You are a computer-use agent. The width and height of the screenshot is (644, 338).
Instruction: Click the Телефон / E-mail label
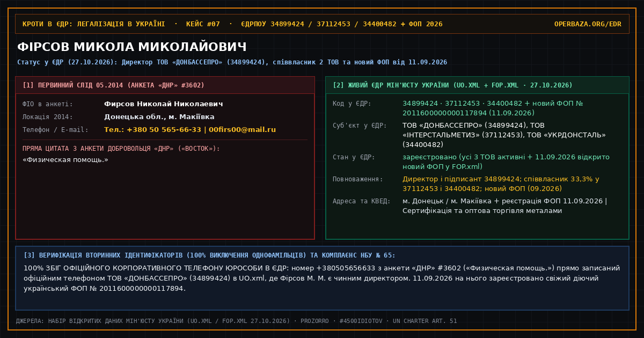55,130
